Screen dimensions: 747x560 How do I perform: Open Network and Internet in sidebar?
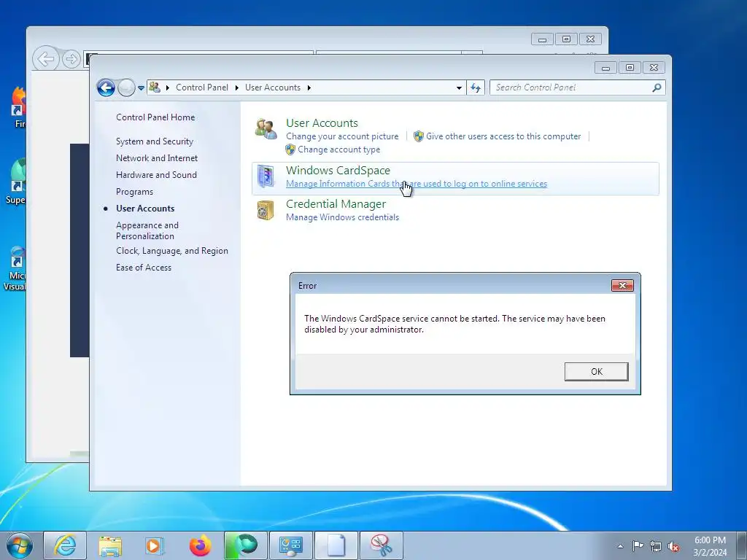pyautogui.click(x=156, y=158)
